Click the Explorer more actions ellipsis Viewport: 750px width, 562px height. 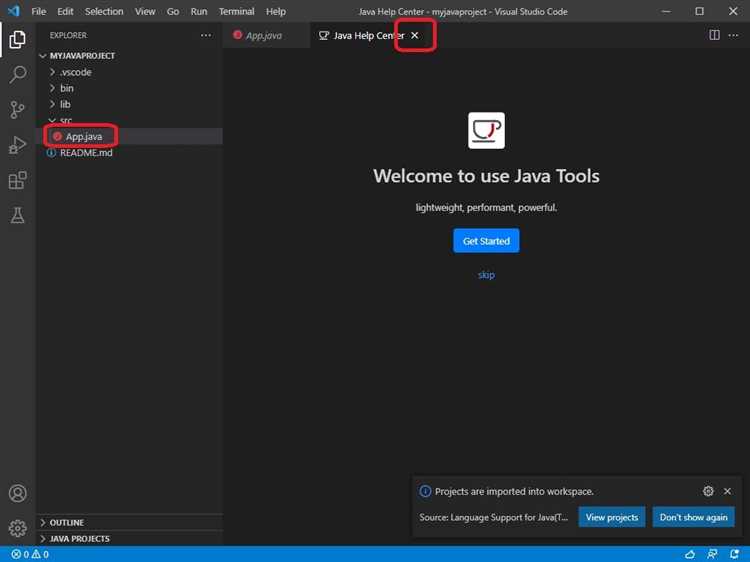(x=206, y=35)
